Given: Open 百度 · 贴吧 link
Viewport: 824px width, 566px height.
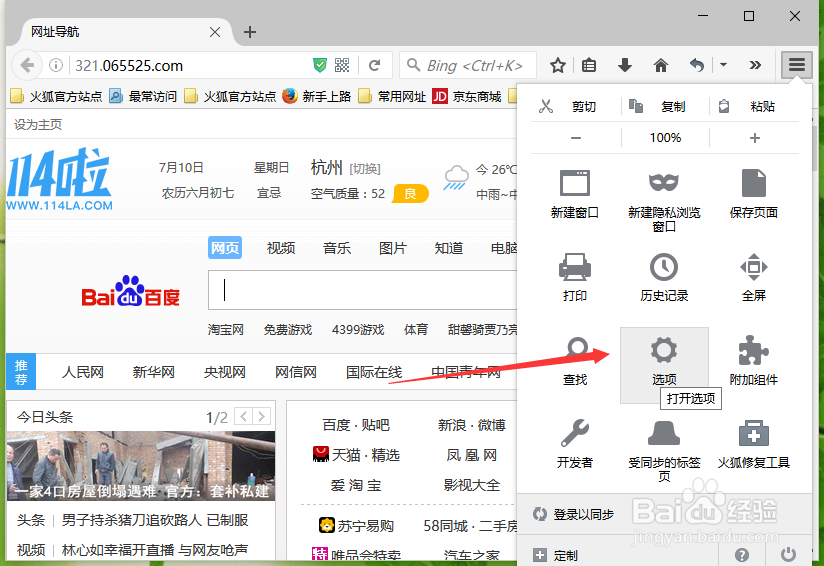Looking at the screenshot, I should coord(356,425).
